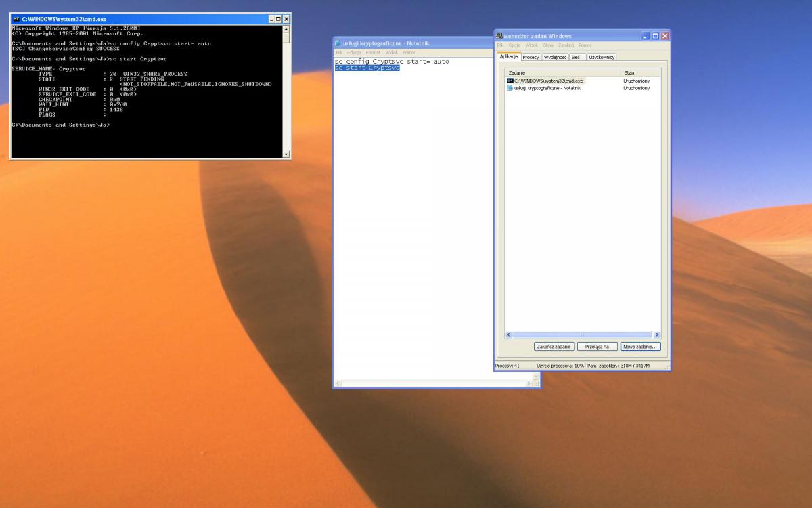Screen dimensions: 812x508
Task: Minimize the cmd.exe window
Action: 271,19
